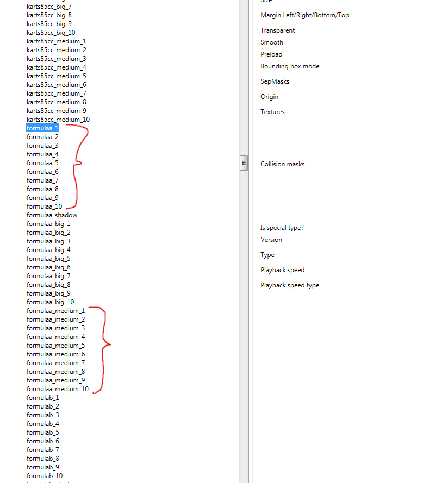Viewport: 448px width, 483px height.
Task: Choose formulaa_8 row
Action: (x=42, y=189)
